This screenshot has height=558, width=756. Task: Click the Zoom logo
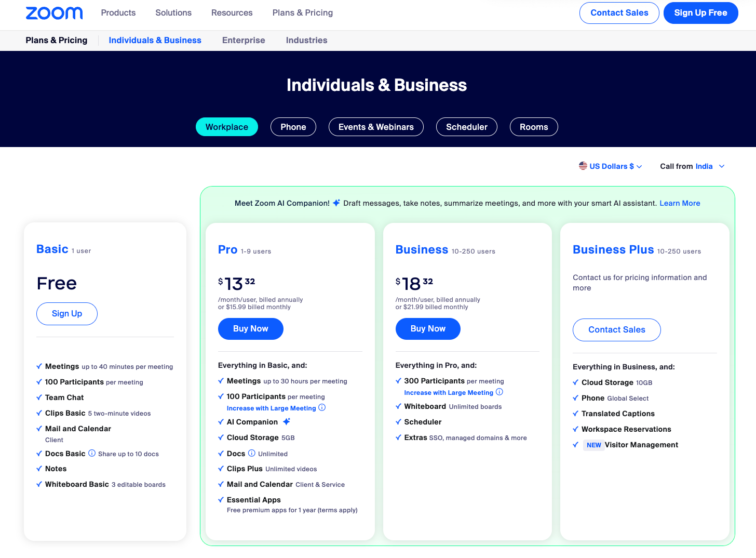click(x=54, y=13)
